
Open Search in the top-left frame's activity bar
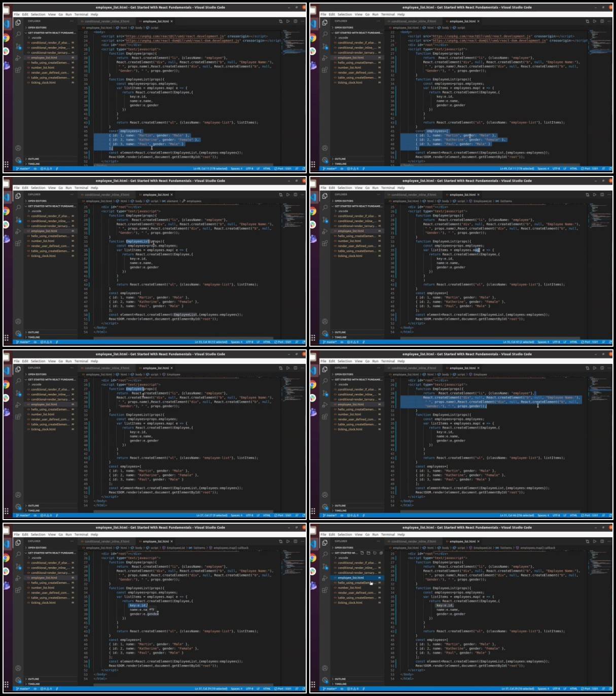(x=18, y=34)
